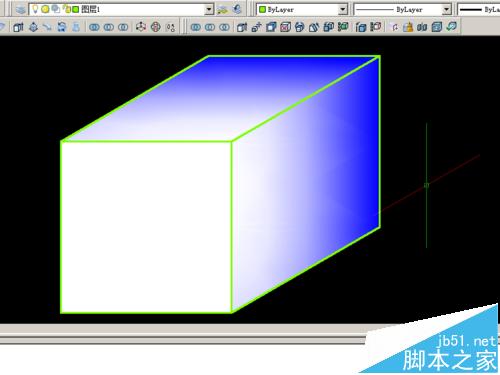Expand the layer list dropdown arrow
The image size is (500, 375).
209,9
